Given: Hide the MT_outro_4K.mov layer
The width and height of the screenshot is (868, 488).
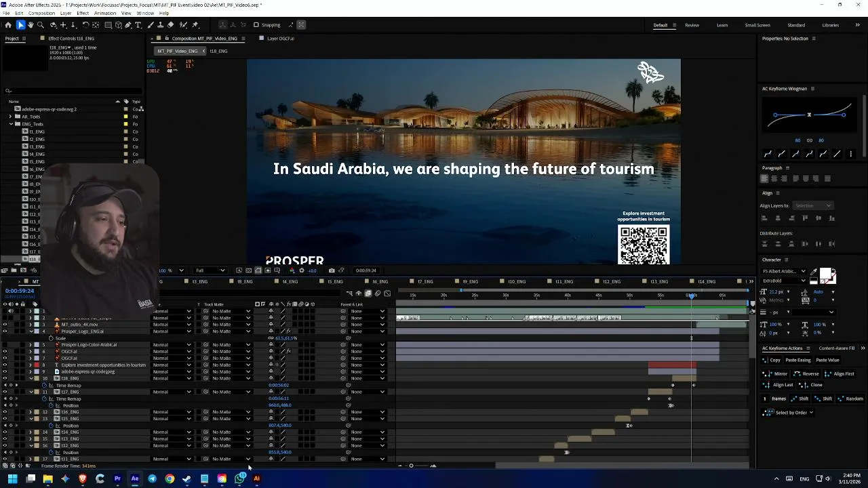Looking at the screenshot, I should (x=5, y=325).
